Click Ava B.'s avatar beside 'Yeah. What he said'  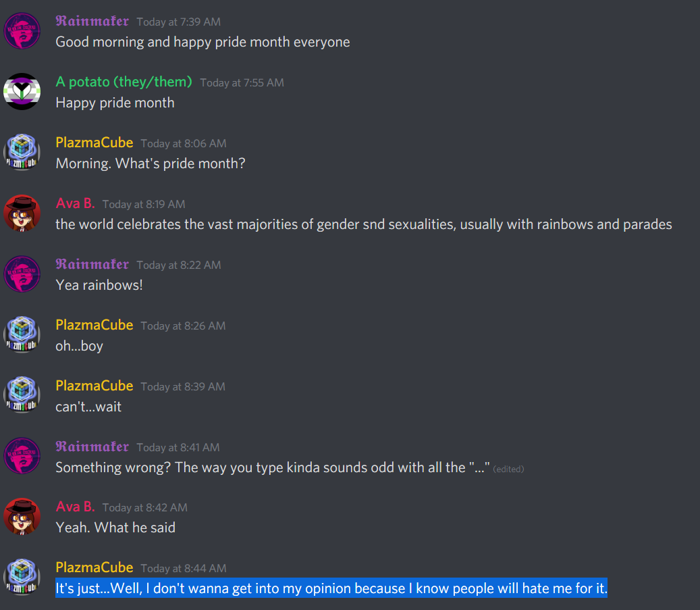pyautogui.click(x=22, y=517)
